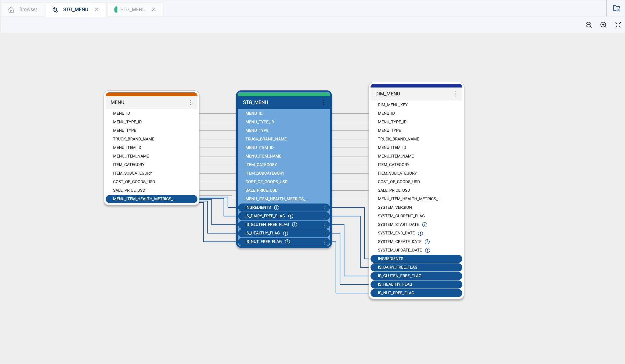
Task: Select the DIM_MENU node header
Action: point(416,94)
